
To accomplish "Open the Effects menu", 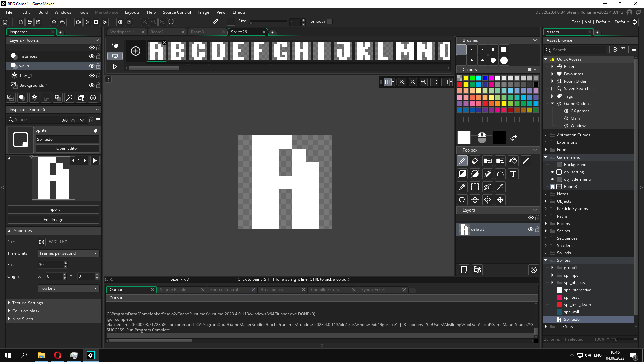I will (x=239, y=12).
